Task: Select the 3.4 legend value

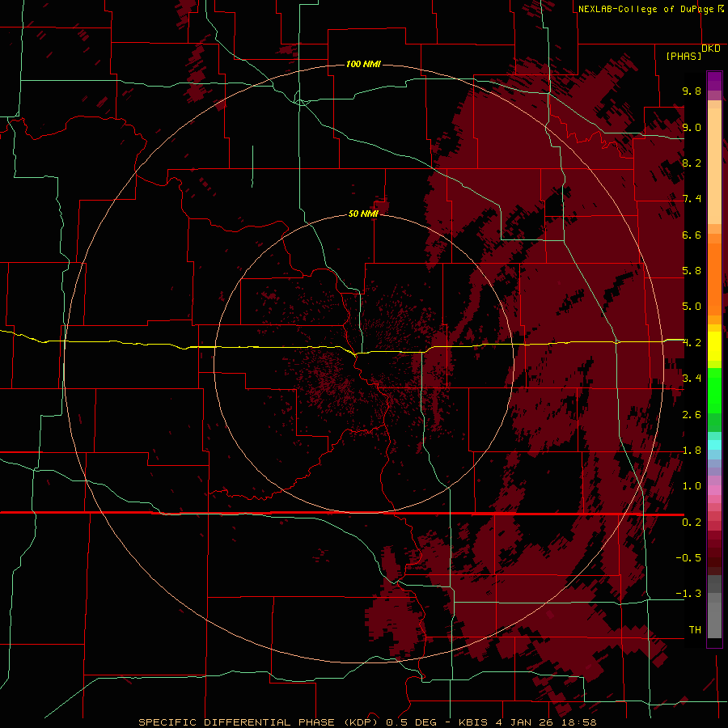Action: [692, 379]
